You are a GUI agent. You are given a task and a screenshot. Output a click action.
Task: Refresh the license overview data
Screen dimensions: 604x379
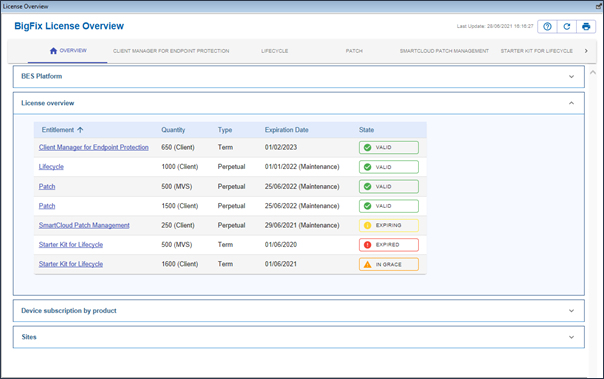pos(567,27)
